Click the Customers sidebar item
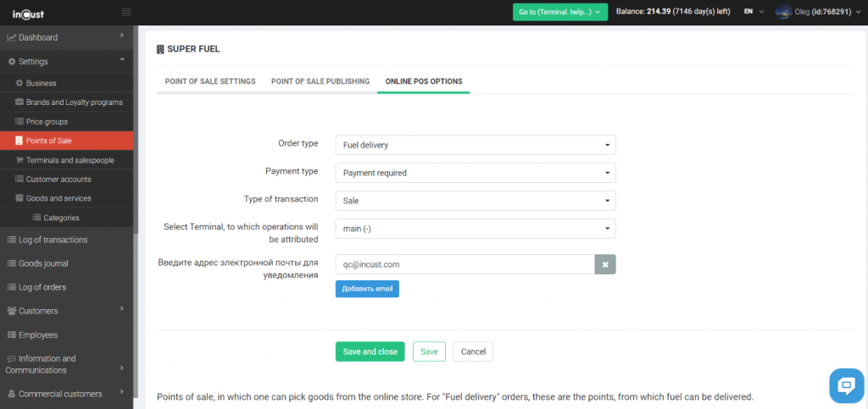Screen dimensions: 868x409 click(38, 311)
